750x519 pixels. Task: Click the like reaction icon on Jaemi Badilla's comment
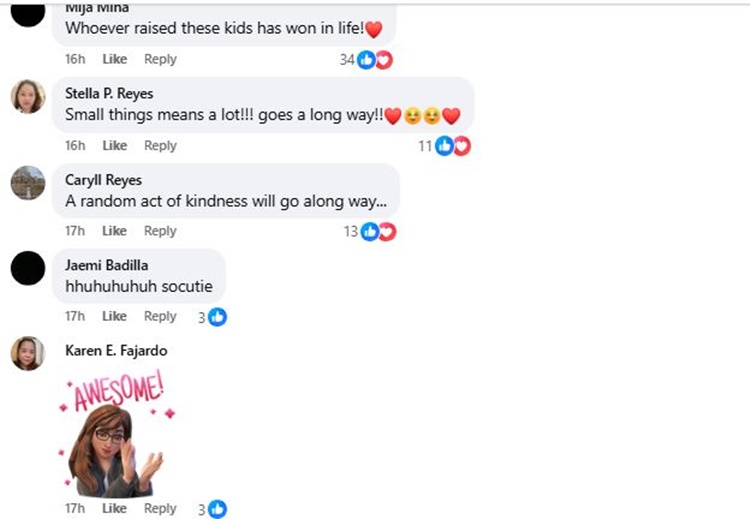pyautogui.click(x=217, y=317)
